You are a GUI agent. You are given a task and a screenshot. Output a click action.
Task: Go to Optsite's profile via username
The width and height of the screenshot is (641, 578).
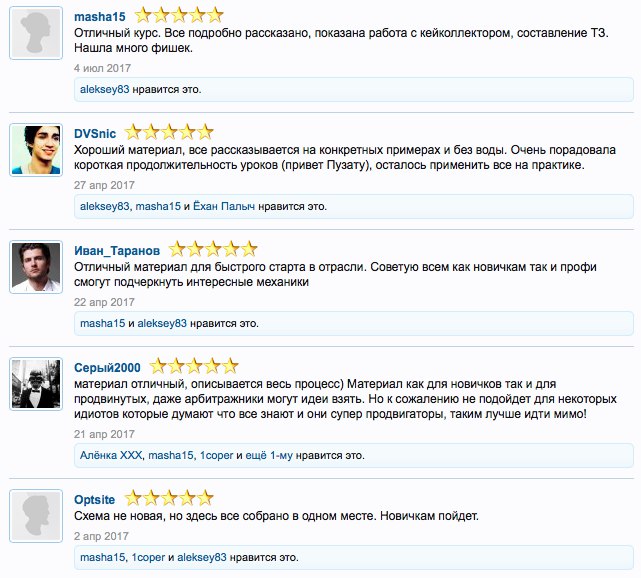pyautogui.click(x=95, y=498)
